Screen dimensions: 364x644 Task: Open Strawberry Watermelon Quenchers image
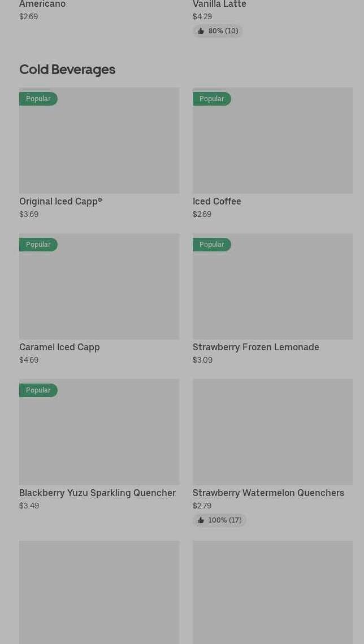(272, 432)
